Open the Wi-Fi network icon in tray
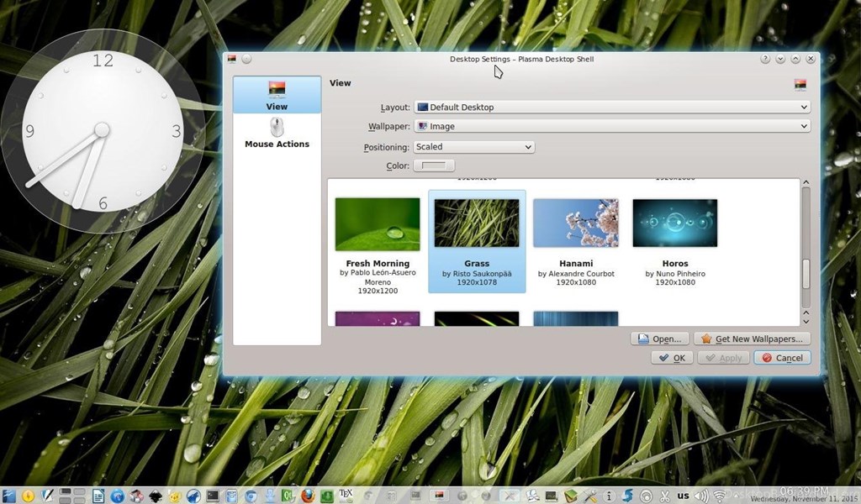 [x=720, y=496]
